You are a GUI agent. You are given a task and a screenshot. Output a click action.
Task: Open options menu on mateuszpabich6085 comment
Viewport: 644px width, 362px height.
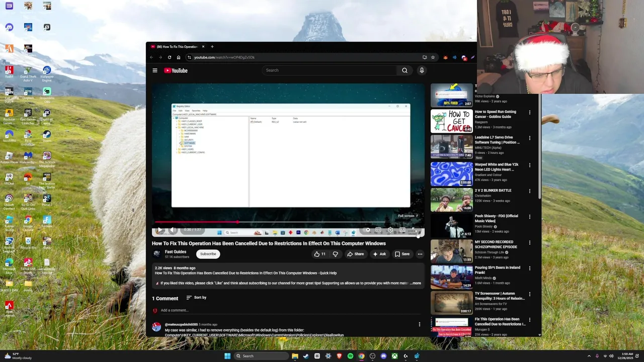pos(420,324)
